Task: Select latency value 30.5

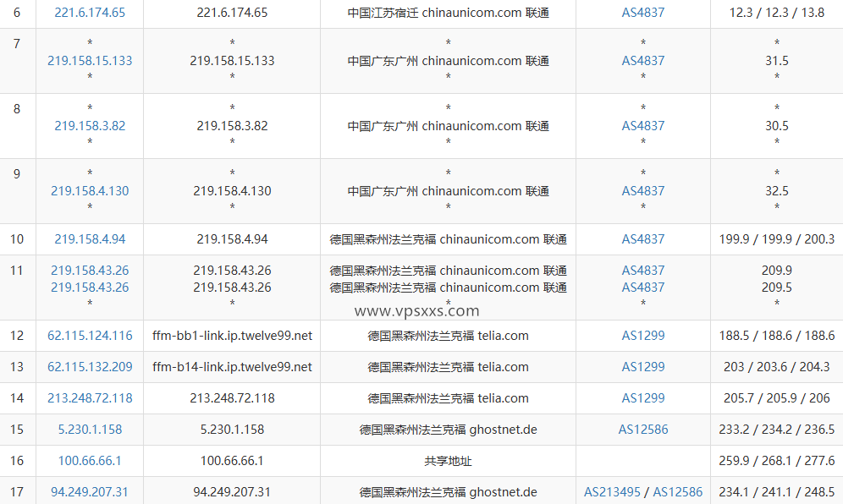Action: point(777,126)
